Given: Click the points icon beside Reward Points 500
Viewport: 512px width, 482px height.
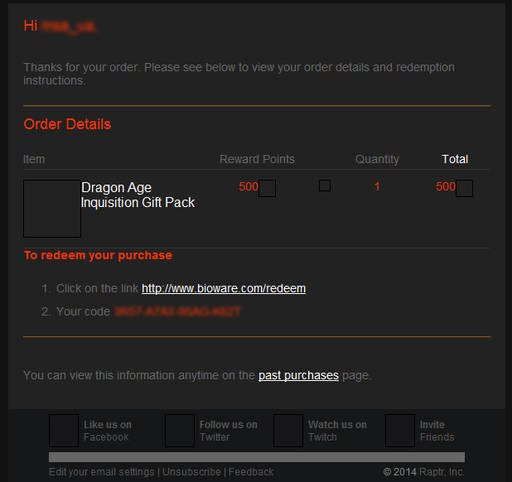Looking at the screenshot, I should [267, 188].
